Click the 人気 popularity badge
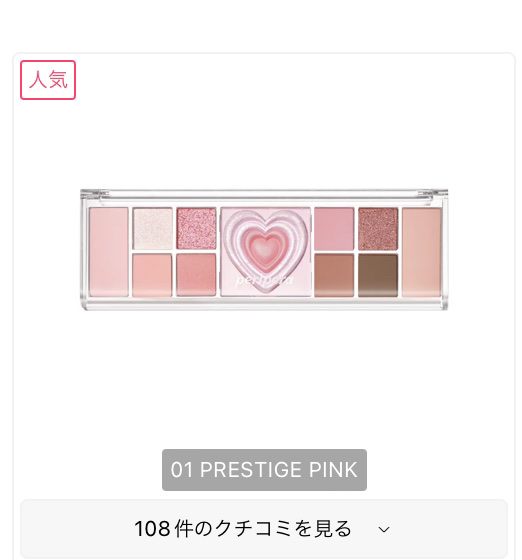522x560 pixels. pos(48,80)
